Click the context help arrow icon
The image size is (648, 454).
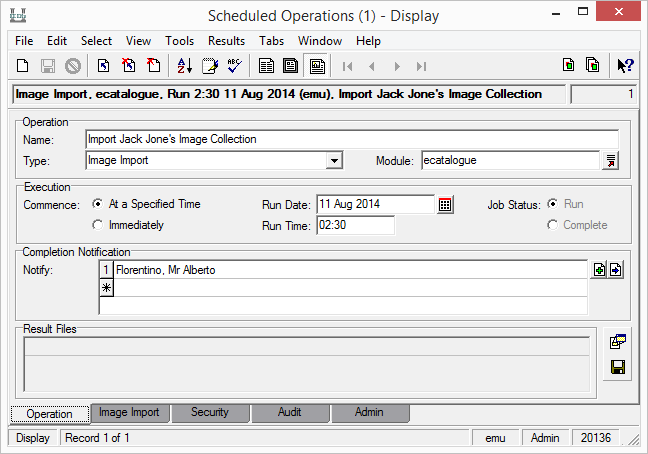click(625, 66)
